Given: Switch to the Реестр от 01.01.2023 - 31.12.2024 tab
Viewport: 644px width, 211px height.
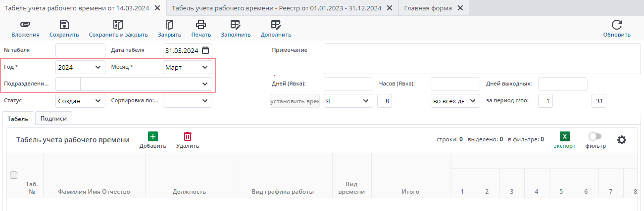Looking at the screenshot, I should [276, 8].
